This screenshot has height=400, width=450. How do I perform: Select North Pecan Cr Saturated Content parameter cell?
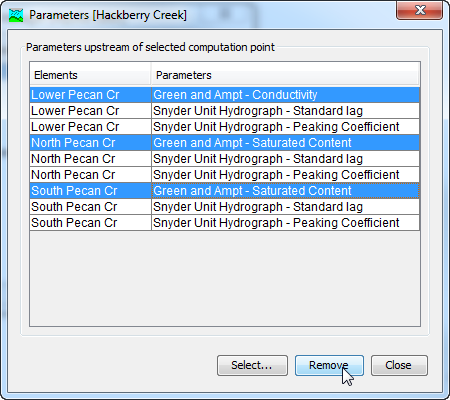point(286,143)
